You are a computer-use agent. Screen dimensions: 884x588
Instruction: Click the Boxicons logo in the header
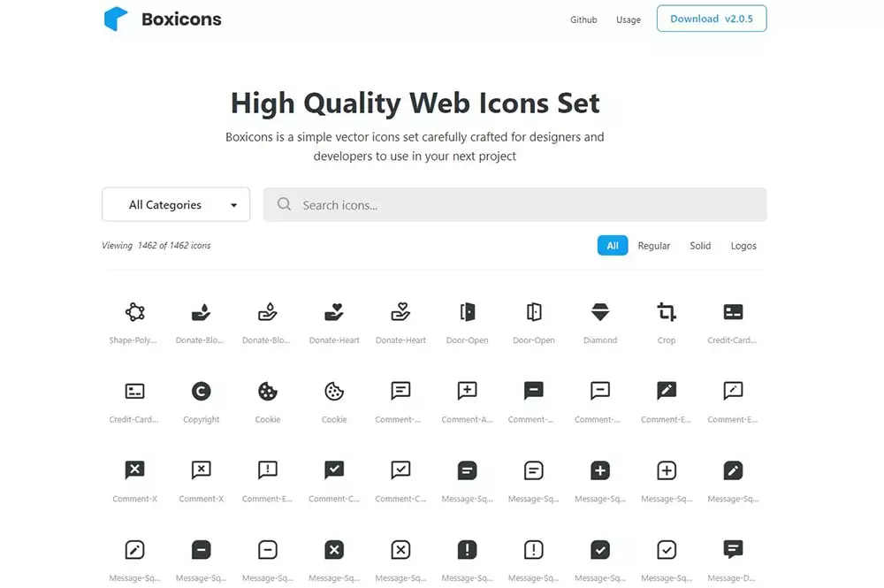[163, 19]
